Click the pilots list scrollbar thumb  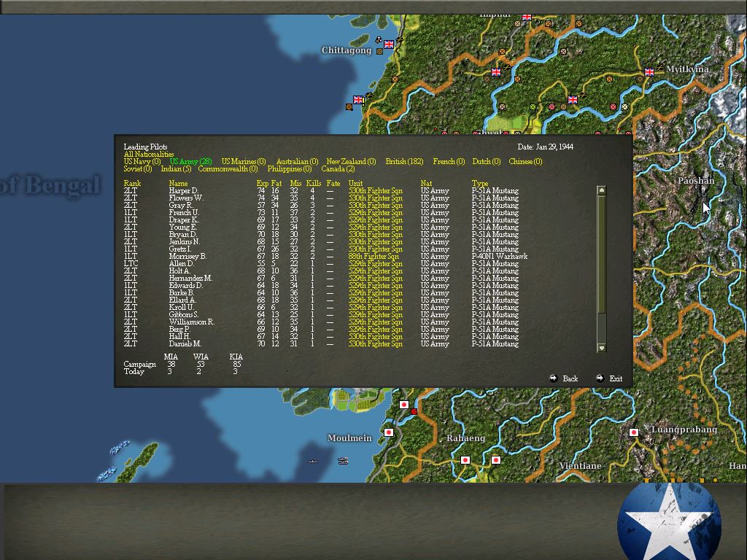click(x=602, y=254)
